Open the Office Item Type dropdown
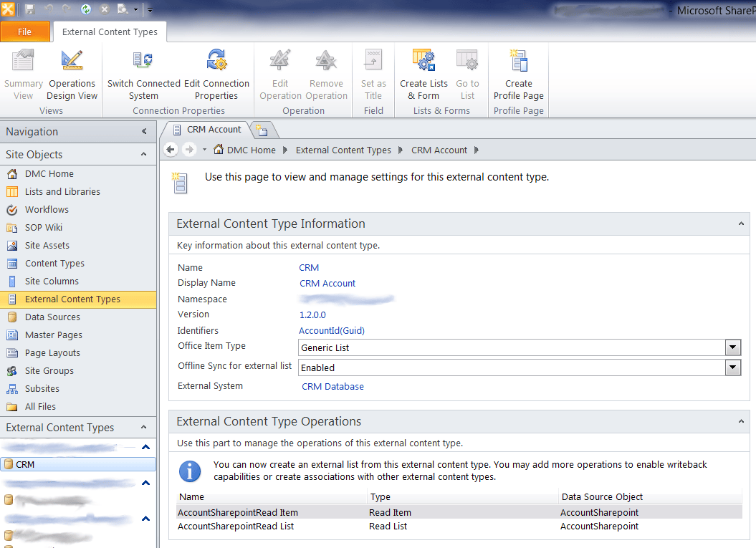Image resolution: width=756 pixels, height=548 pixels. (x=732, y=347)
